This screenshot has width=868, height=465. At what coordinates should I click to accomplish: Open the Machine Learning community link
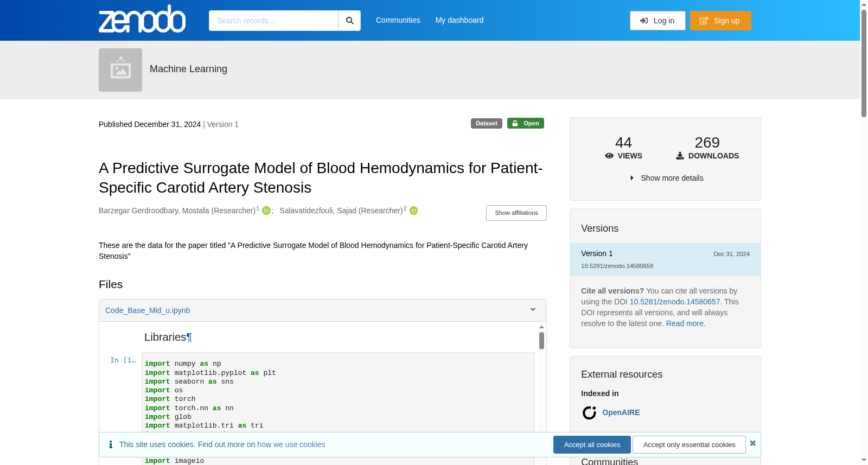188,69
